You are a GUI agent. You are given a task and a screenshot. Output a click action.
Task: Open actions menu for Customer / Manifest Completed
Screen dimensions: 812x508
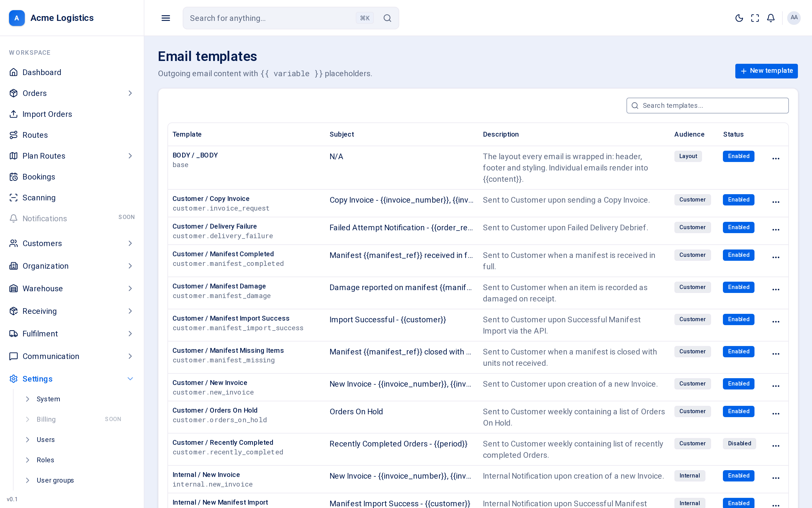776,257
